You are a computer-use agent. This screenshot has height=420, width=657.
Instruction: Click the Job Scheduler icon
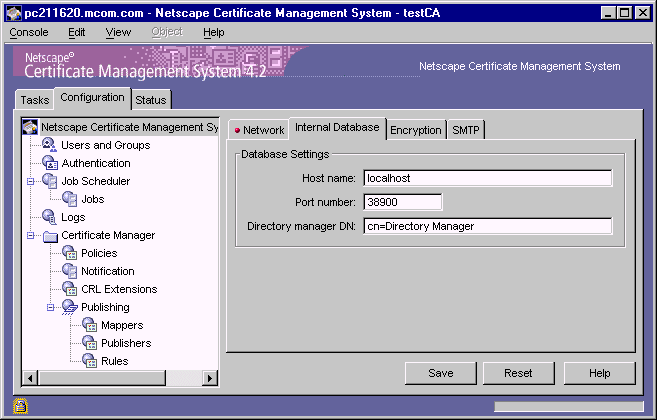coord(50,181)
